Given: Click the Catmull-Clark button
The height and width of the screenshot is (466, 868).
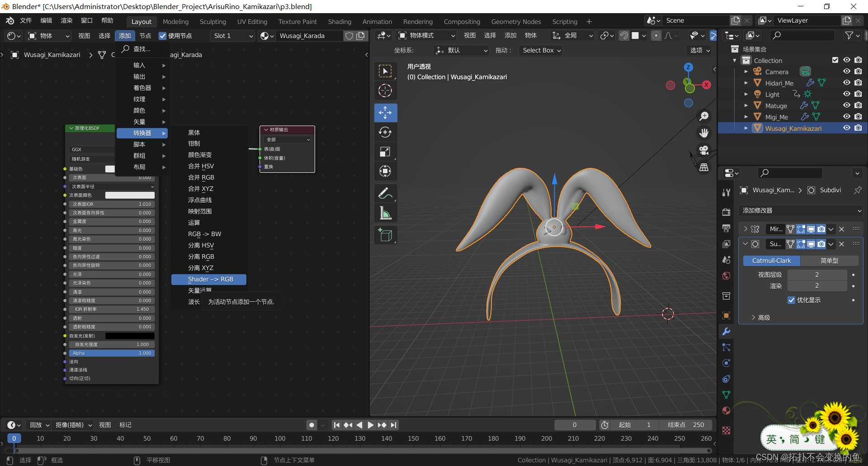Looking at the screenshot, I should [x=771, y=261].
